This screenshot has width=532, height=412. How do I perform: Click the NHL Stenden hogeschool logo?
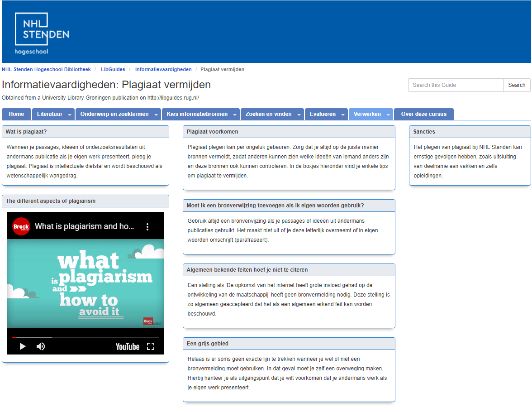tap(42, 33)
